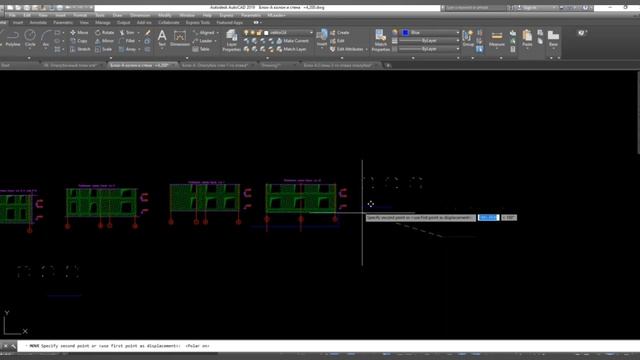The width and height of the screenshot is (640, 360).
Task: Click the Make Current layer button
Action: pos(293,41)
